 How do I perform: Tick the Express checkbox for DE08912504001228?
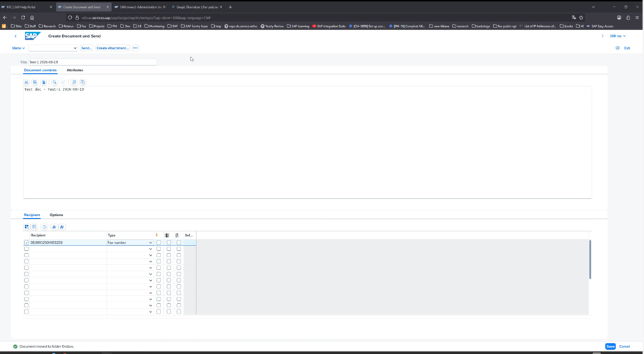coord(158,243)
